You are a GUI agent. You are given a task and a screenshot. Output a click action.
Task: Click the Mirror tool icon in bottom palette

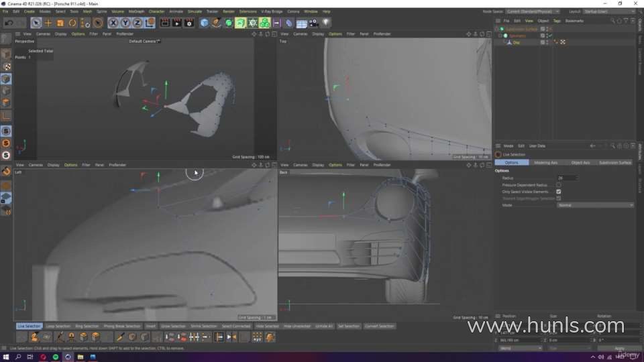coord(231,337)
